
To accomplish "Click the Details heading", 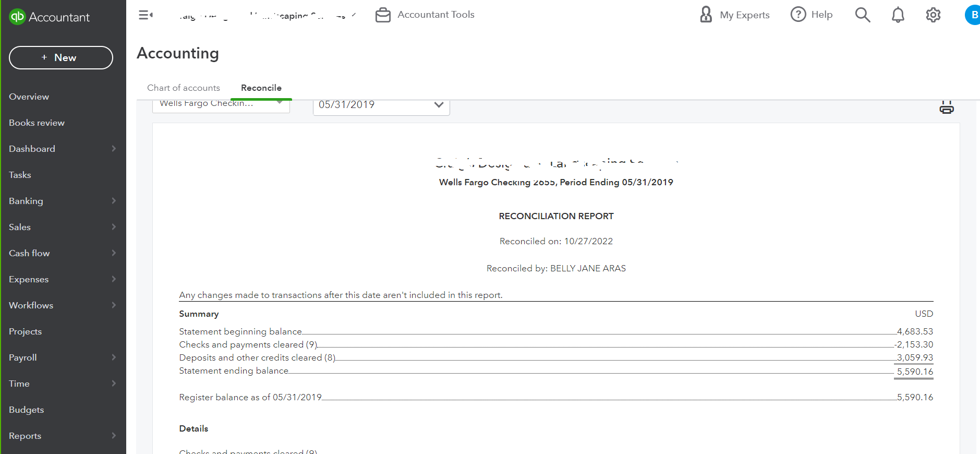I will (193, 428).
